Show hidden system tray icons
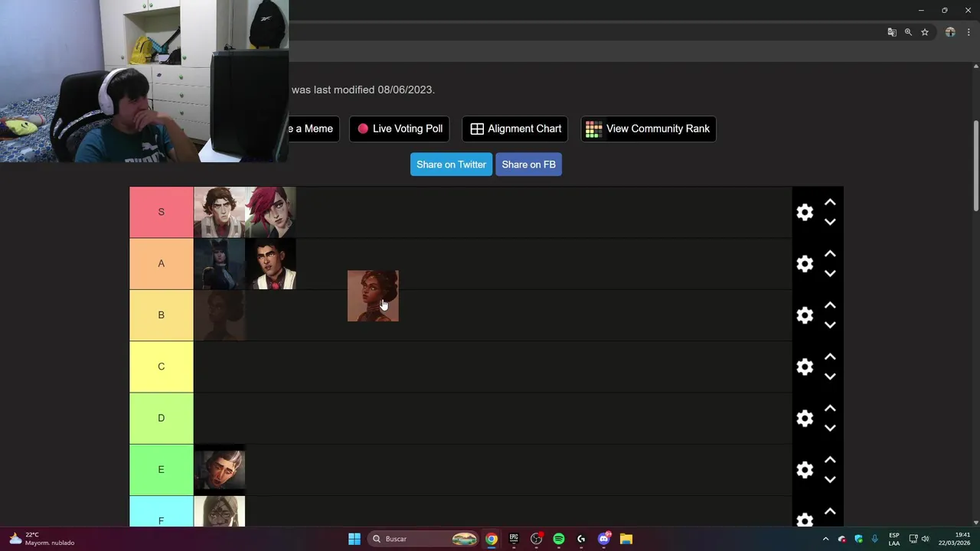 coord(825,539)
